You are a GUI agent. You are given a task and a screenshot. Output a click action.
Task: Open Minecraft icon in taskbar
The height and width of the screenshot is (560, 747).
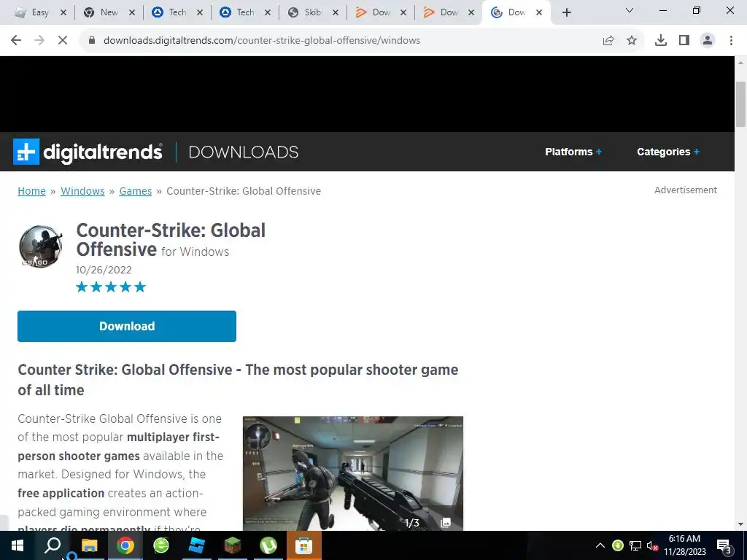click(233, 545)
